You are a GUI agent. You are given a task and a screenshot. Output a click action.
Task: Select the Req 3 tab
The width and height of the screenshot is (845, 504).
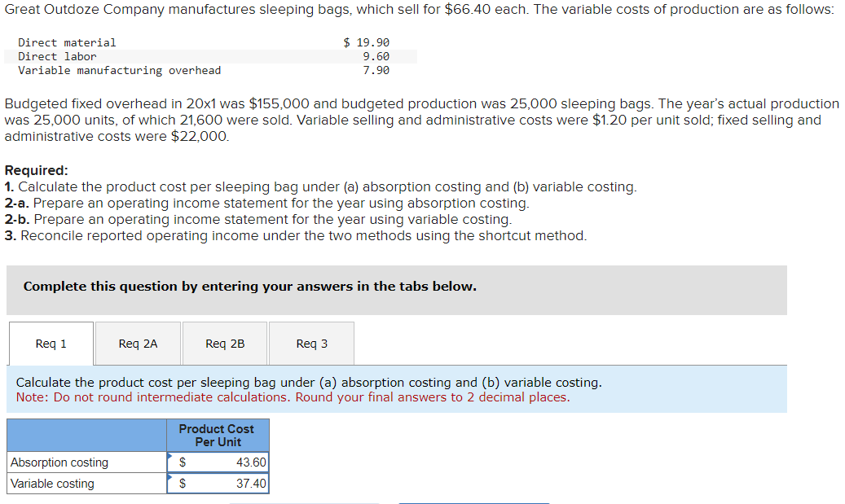[x=310, y=343]
